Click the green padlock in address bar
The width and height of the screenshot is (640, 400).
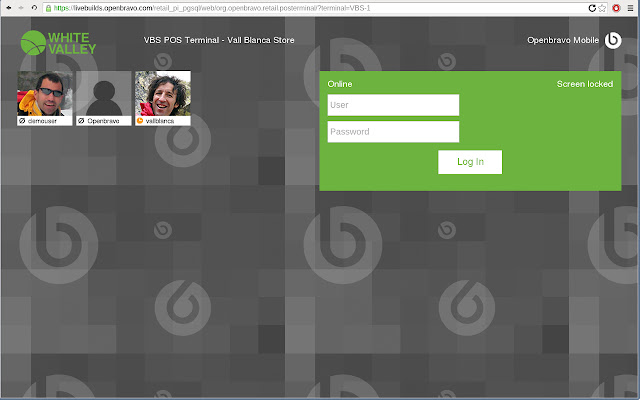click(x=49, y=8)
